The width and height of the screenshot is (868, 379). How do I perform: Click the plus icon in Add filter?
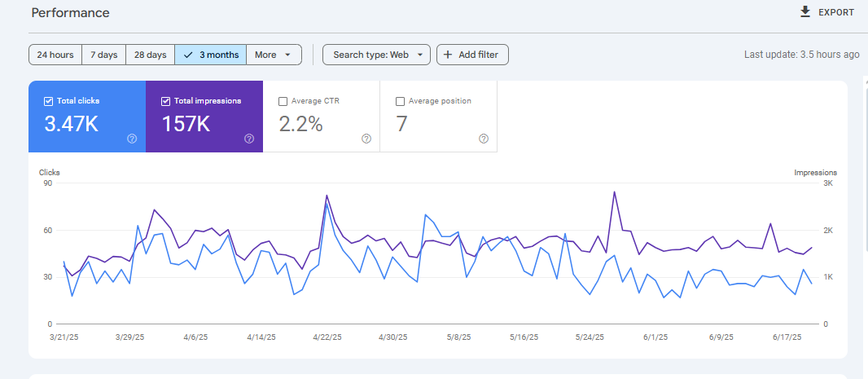(448, 55)
